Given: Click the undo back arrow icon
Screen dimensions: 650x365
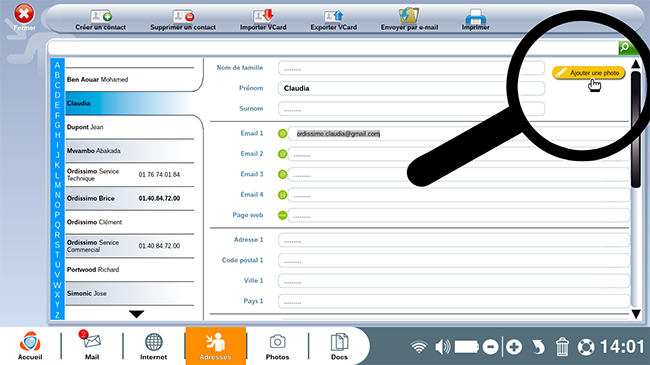Looking at the screenshot, I should click(x=538, y=347).
